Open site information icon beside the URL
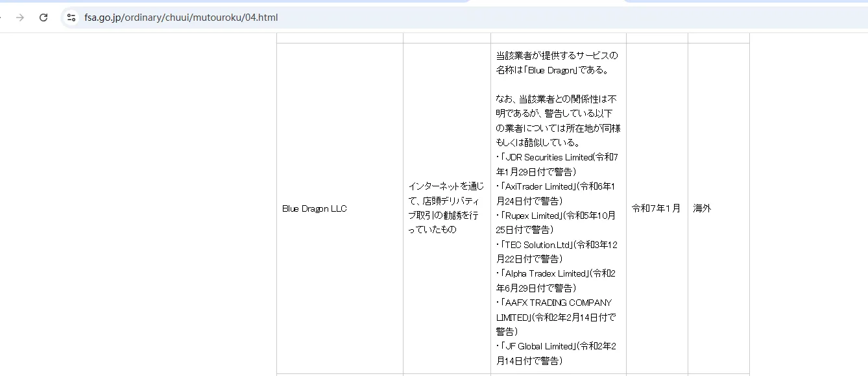This screenshot has width=868, height=376. (71, 18)
